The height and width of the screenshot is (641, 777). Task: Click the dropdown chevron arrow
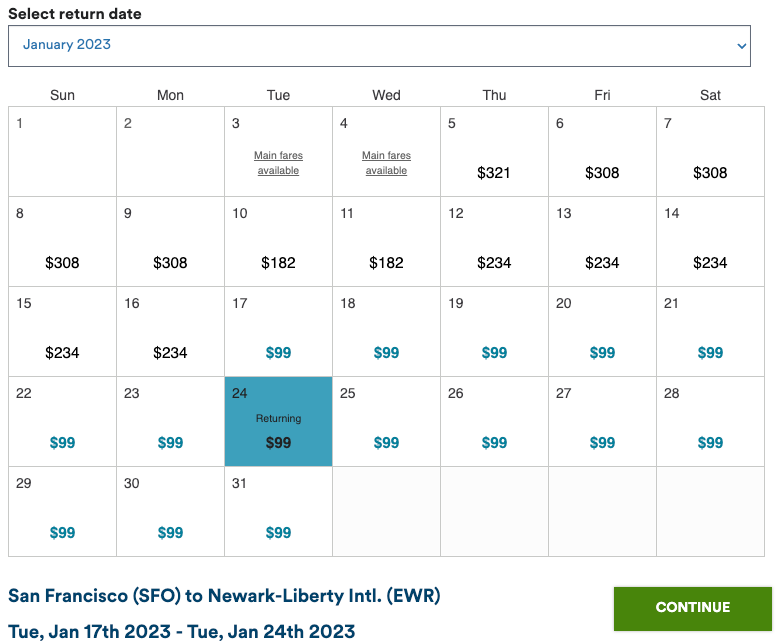point(741,46)
